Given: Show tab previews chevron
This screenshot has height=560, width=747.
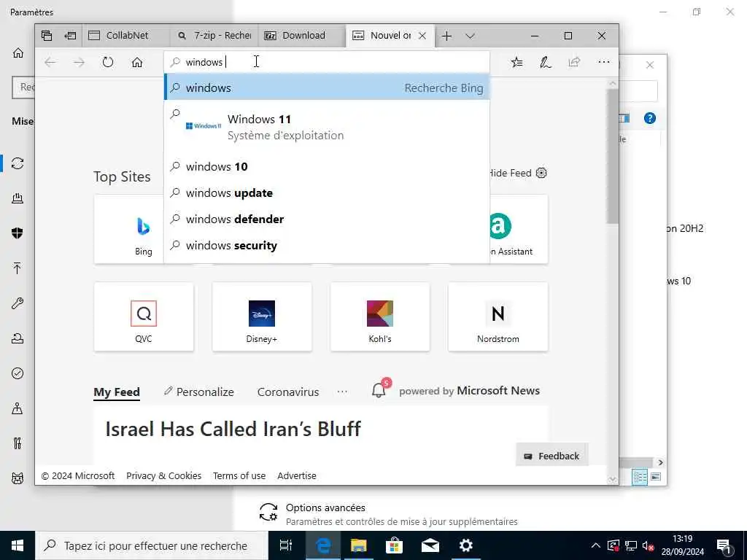Looking at the screenshot, I should point(471,36).
